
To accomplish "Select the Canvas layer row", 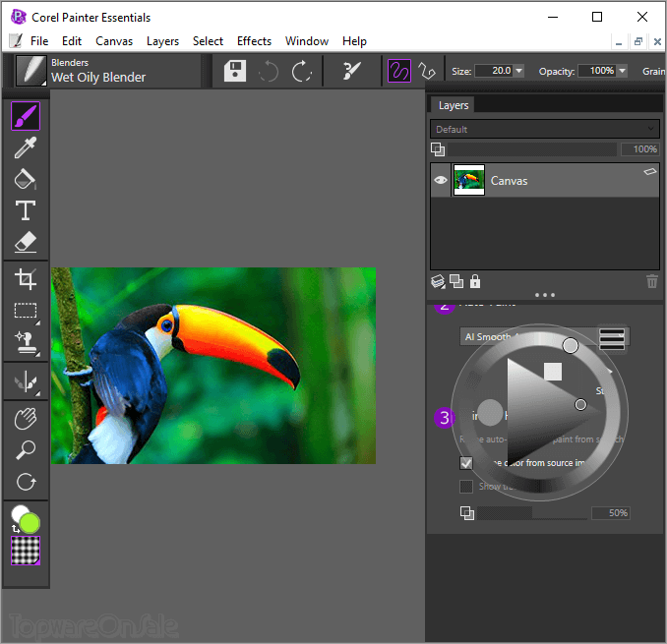I will coord(545,180).
